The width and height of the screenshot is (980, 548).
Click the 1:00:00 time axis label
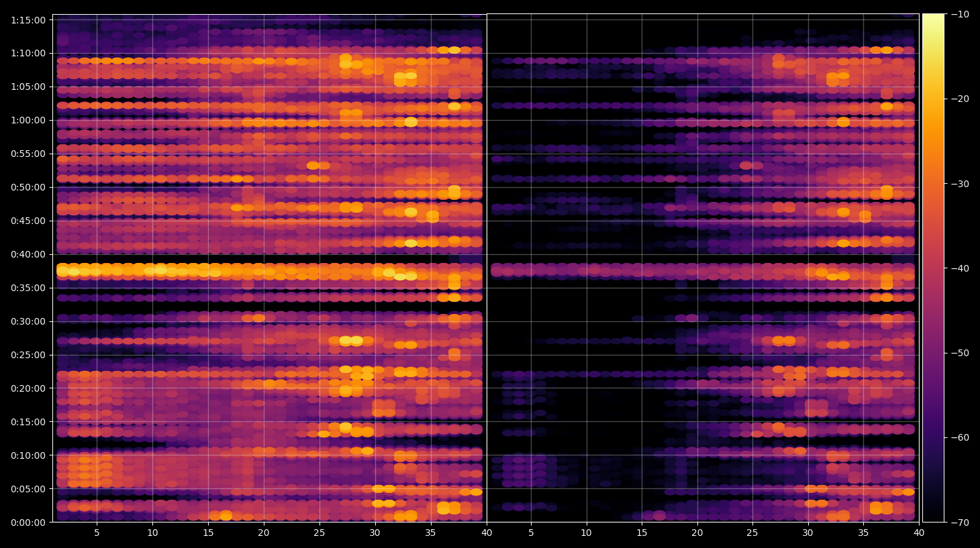coord(28,121)
